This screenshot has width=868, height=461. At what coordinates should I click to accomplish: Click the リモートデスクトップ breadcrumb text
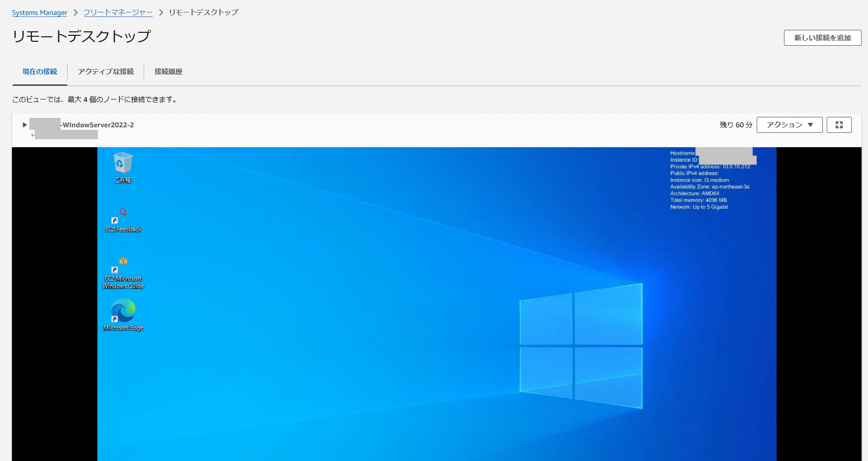click(203, 12)
